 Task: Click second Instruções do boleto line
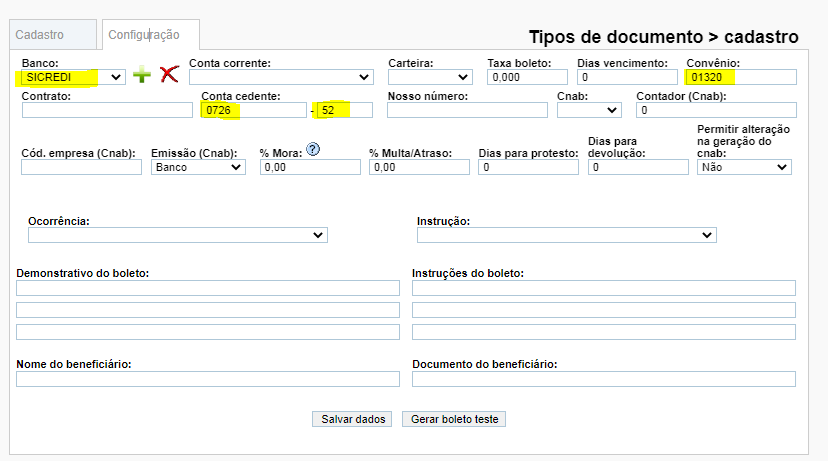(604, 310)
